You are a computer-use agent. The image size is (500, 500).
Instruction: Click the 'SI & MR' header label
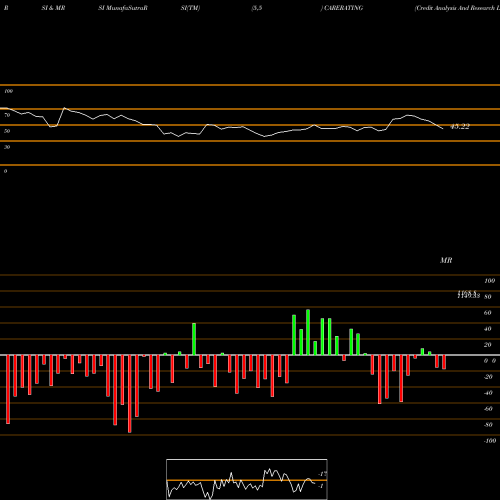(53, 8)
